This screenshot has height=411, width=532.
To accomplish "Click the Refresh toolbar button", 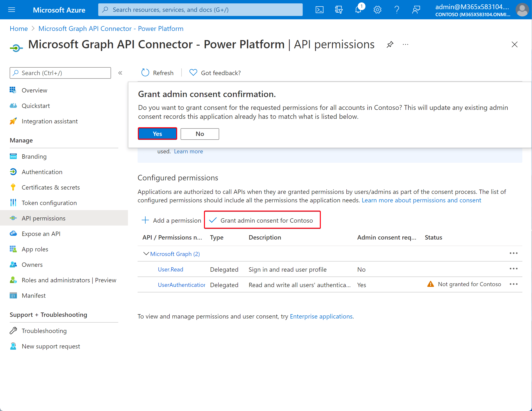I will tap(157, 73).
